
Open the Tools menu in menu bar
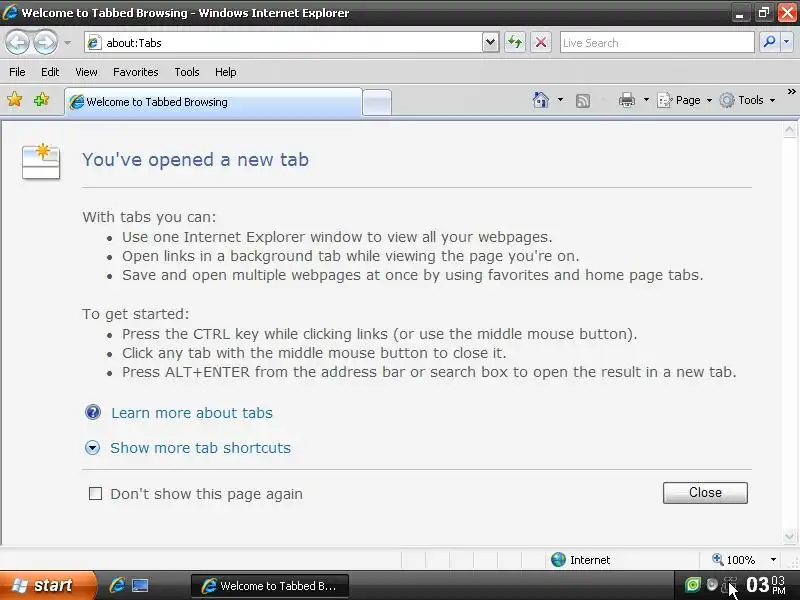pyautogui.click(x=187, y=72)
